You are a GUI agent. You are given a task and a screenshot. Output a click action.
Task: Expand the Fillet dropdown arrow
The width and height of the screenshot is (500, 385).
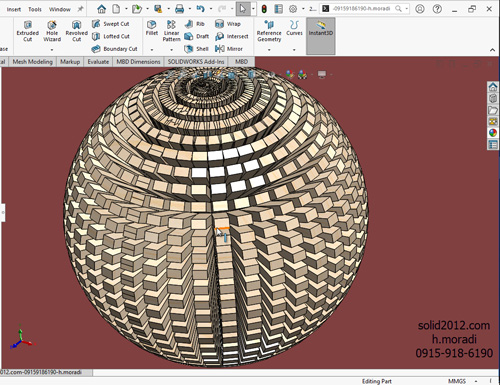[152, 50]
